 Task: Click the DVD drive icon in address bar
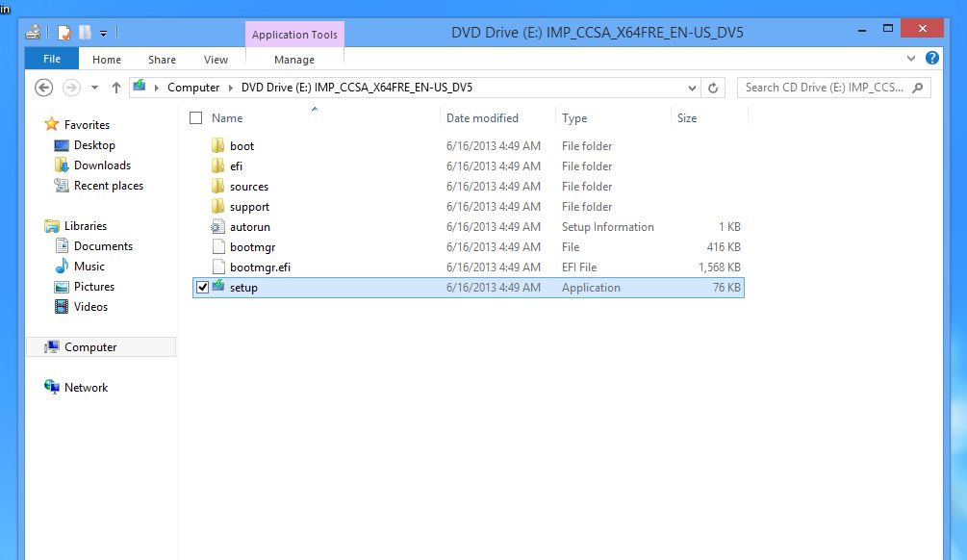click(140, 86)
